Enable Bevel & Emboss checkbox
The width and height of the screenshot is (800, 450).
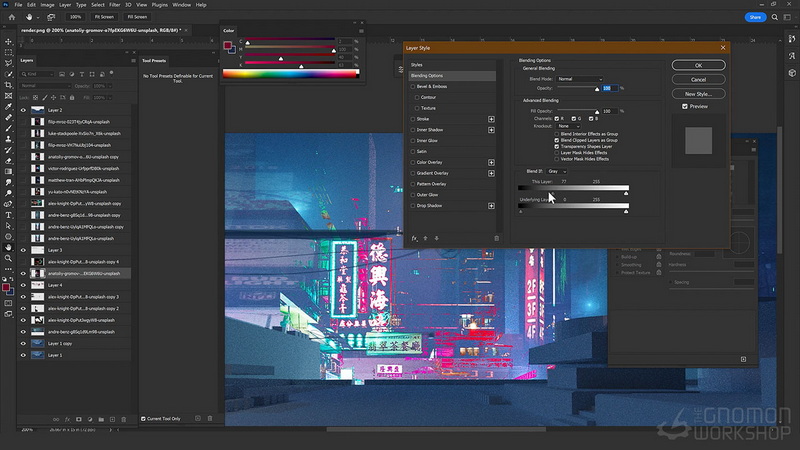(413, 87)
